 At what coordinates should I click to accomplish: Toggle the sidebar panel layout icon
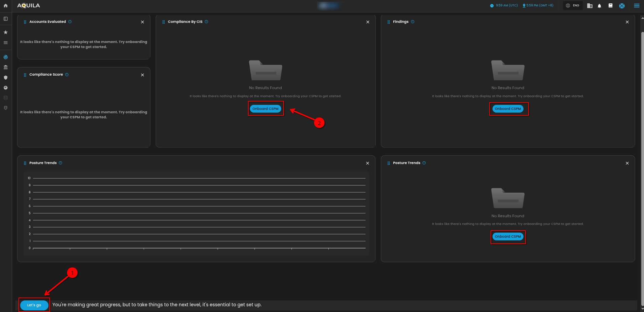(x=6, y=19)
